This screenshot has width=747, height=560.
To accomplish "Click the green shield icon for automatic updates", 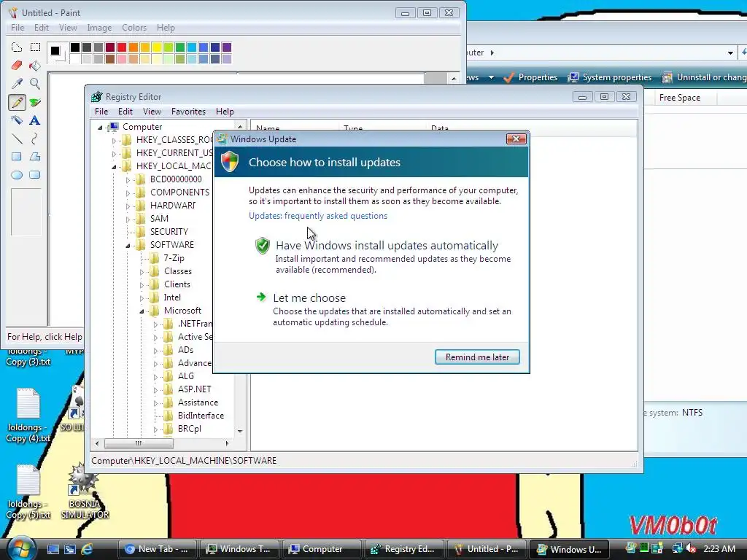I will [263, 246].
